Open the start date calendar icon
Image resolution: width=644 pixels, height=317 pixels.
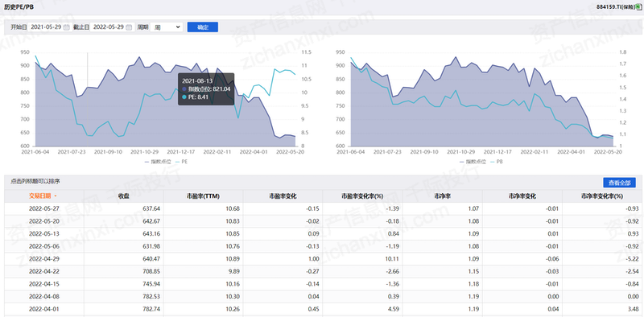[x=66, y=27]
